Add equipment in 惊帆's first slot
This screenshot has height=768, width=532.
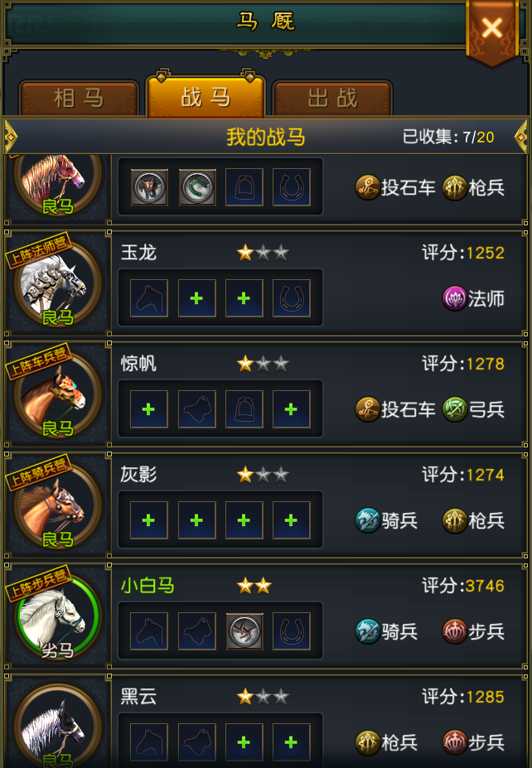coord(149,409)
